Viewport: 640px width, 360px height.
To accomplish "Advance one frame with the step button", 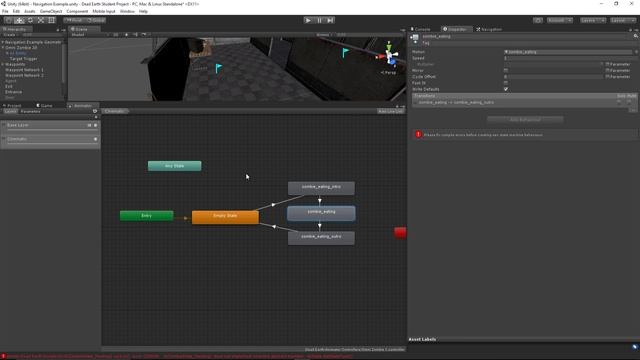I will (x=331, y=20).
